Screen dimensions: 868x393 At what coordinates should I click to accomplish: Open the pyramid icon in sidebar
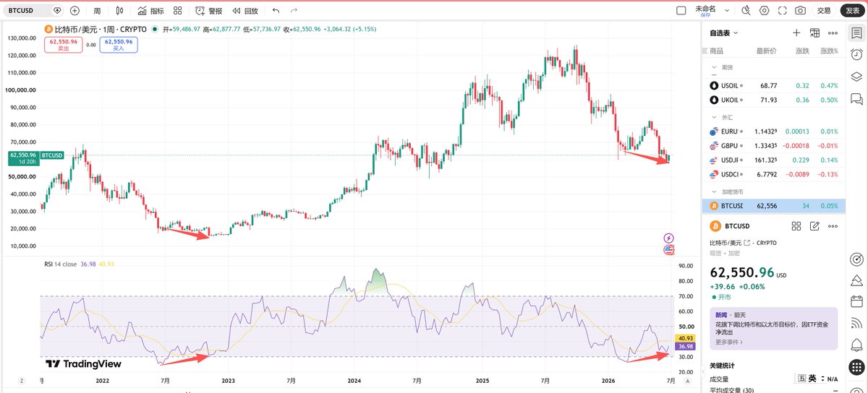[x=856, y=280]
